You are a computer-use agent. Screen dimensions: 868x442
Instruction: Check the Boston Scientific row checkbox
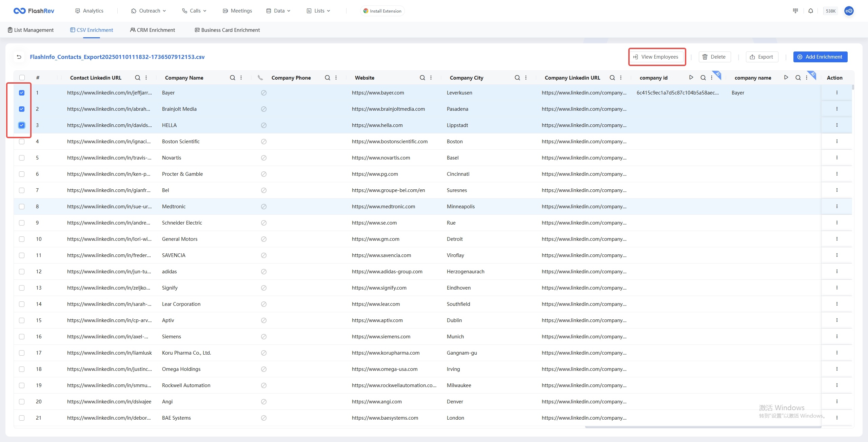point(22,142)
